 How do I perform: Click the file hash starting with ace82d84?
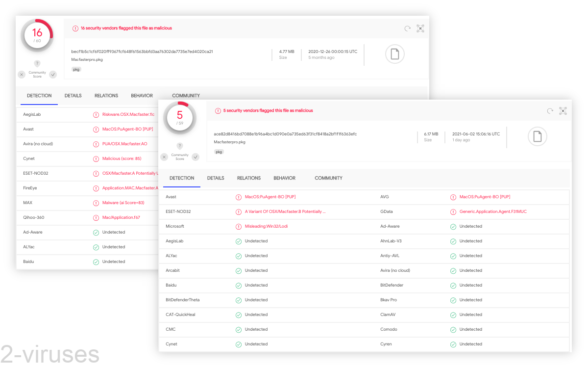[x=285, y=134]
